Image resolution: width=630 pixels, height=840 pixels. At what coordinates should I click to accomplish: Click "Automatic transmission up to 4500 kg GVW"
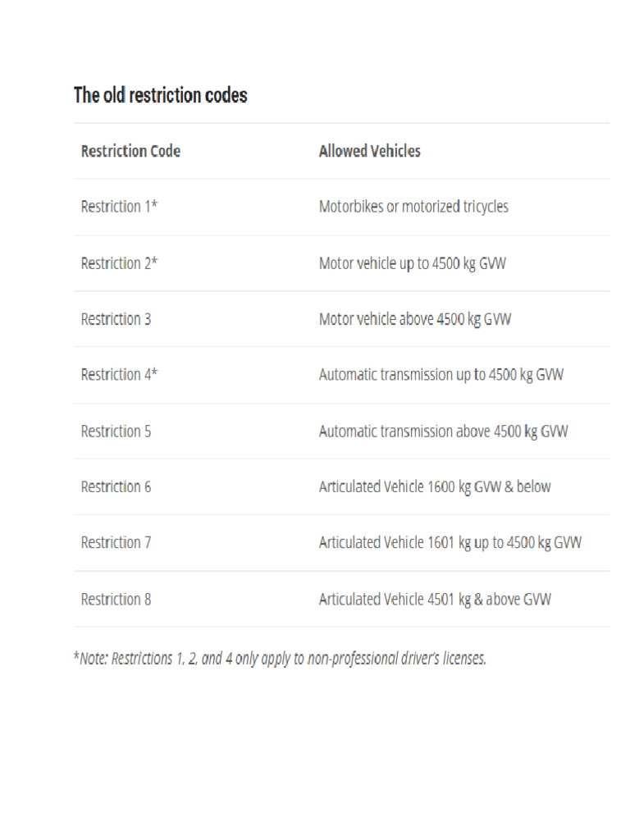coord(441,375)
